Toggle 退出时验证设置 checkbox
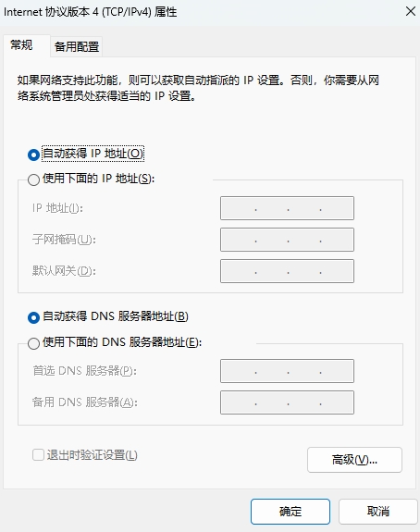Viewport: 420px width, 532px height. coord(38,455)
